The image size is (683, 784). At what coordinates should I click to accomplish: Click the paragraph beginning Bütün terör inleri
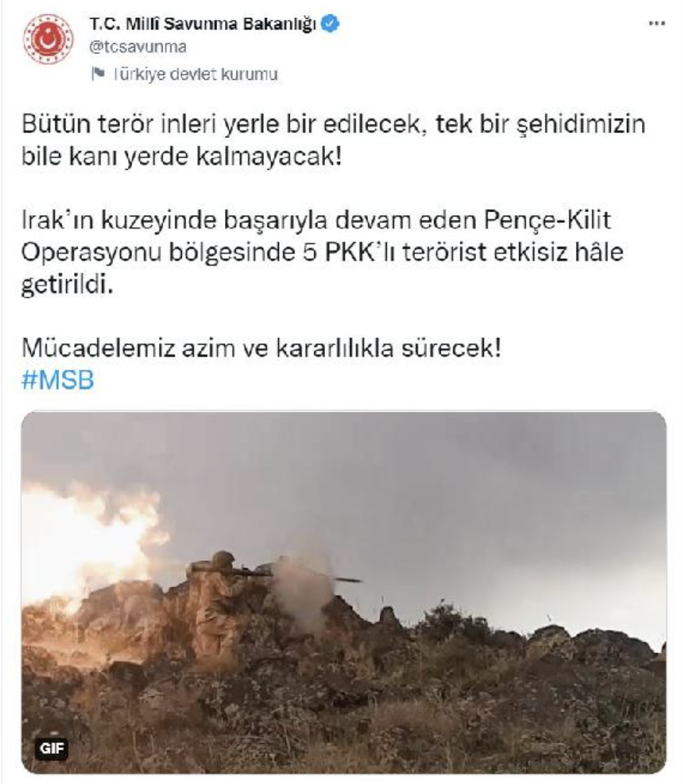tap(334, 140)
